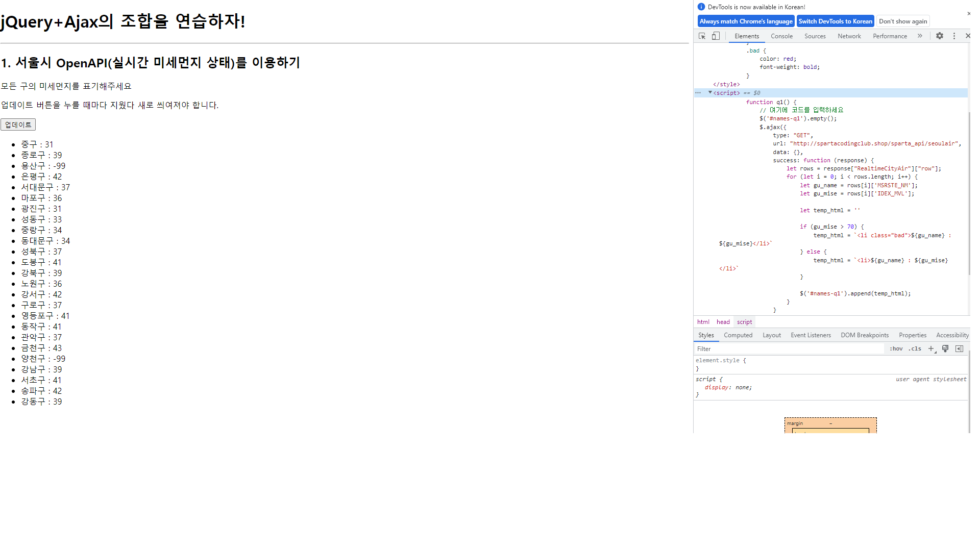Click list item 용산구 : -99
This screenshot has width=980, height=551.
pyautogui.click(x=43, y=166)
